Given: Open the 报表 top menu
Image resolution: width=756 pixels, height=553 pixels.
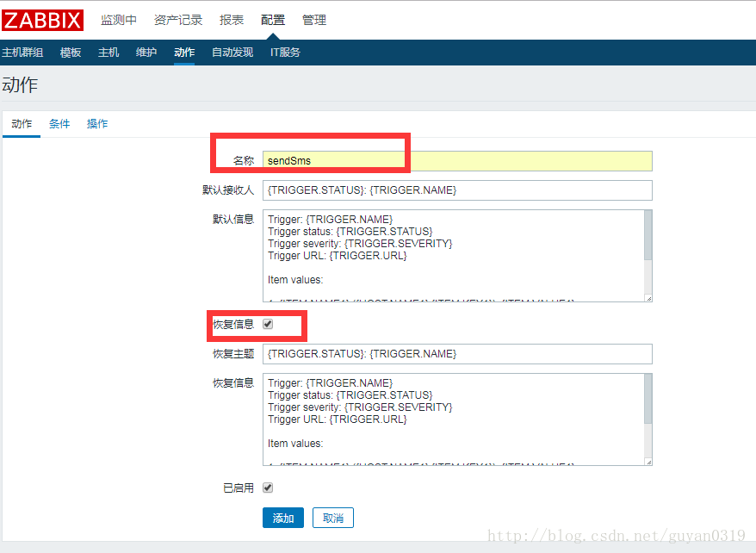Looking at the screenshot, I should tap(232, 20).
